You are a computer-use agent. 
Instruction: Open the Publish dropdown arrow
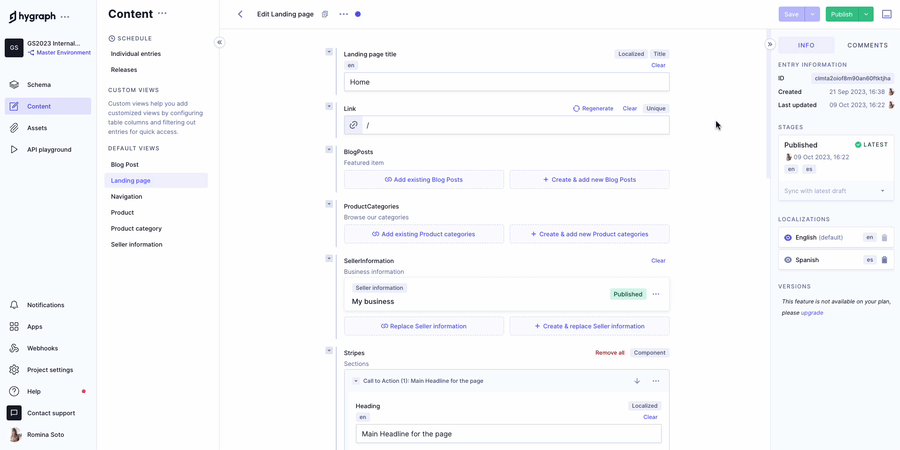click(x=866, y=14)
